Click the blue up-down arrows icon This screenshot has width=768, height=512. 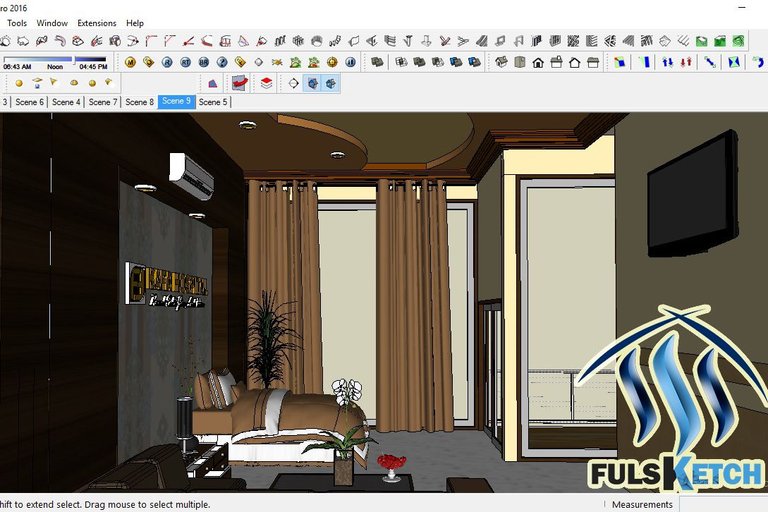tap(667, 62)
